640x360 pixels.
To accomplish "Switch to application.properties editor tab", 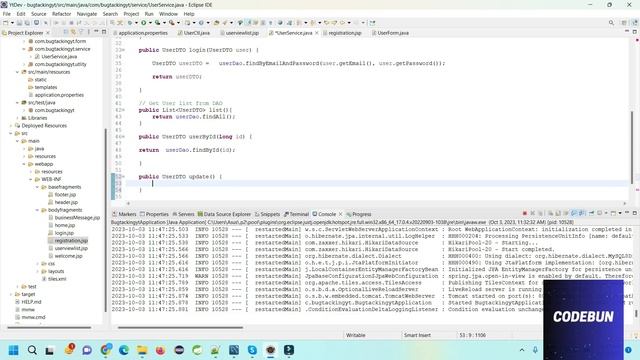I will click(140, 33).
